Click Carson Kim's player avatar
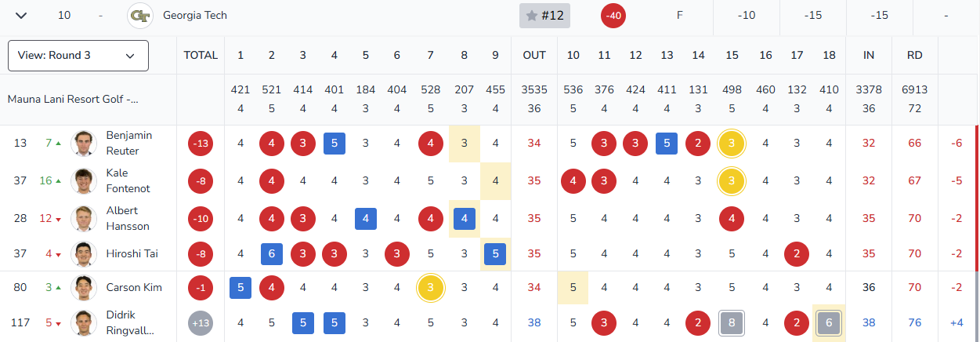The width and height of the screenshot is (980, 342). pos(83,288)
